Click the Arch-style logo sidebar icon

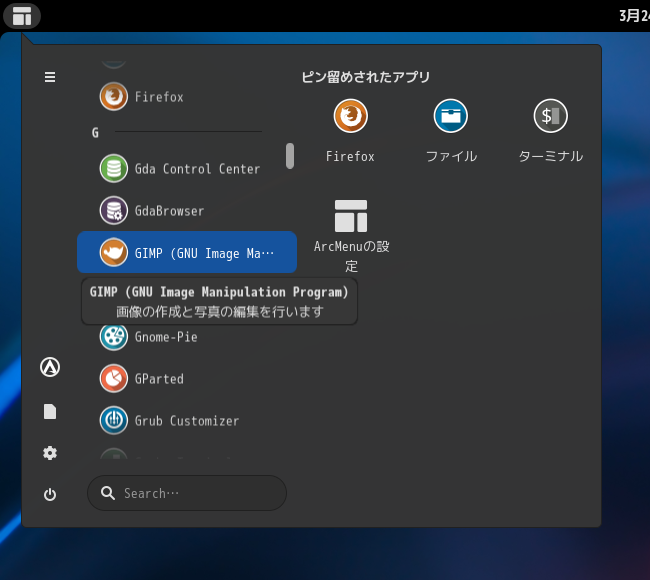(x=50, y=367)
